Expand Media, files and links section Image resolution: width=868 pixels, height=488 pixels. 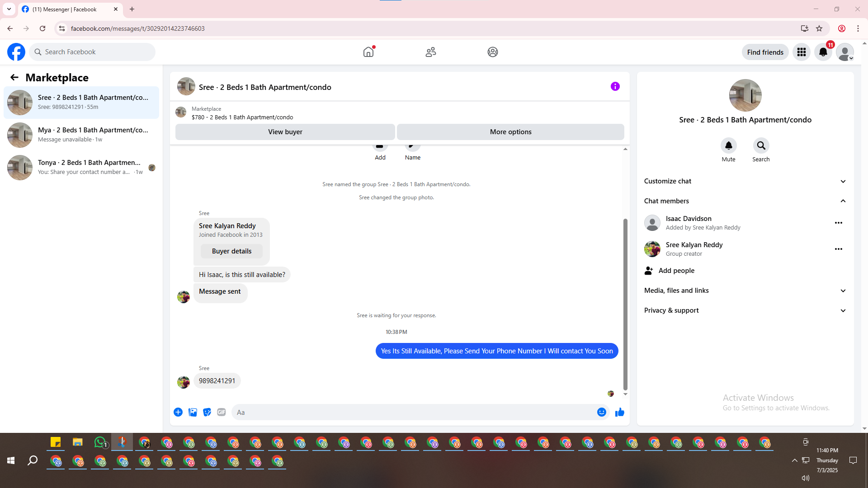click(x=843, y=291)
